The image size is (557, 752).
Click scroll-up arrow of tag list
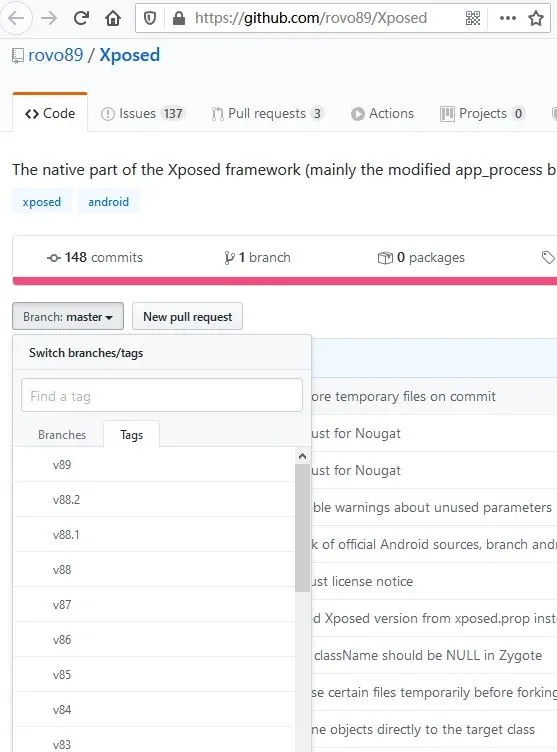(x=302, y=456)
